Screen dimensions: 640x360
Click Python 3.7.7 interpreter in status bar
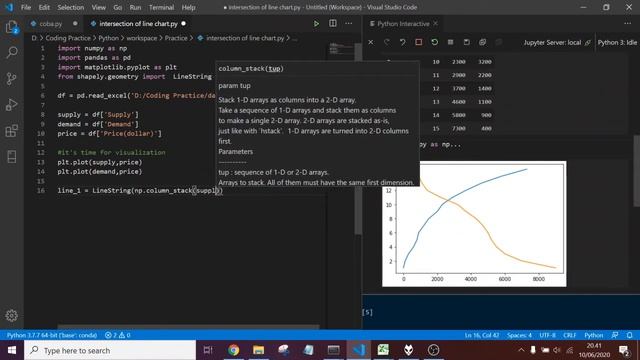point(52,335)
